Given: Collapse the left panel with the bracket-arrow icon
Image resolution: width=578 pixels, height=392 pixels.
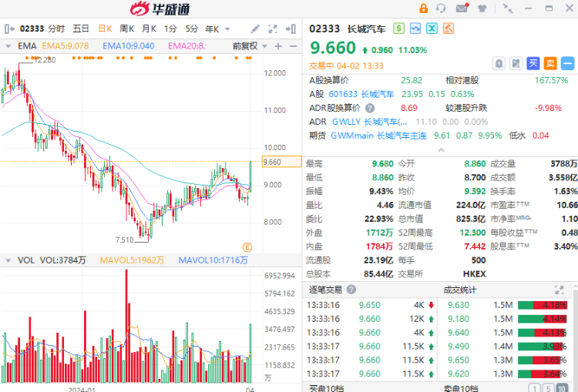Looking at the screenshot, I should coord(9,28).
